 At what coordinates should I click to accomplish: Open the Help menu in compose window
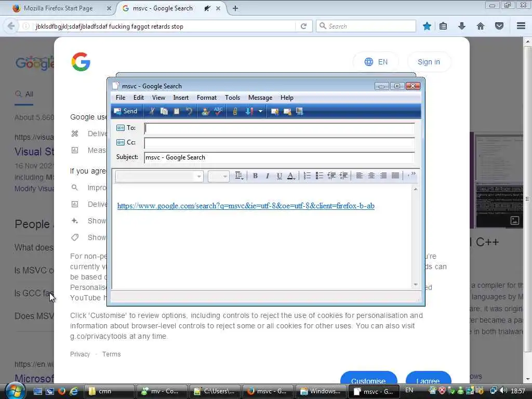pyautogui.click(x=287, y=98)
